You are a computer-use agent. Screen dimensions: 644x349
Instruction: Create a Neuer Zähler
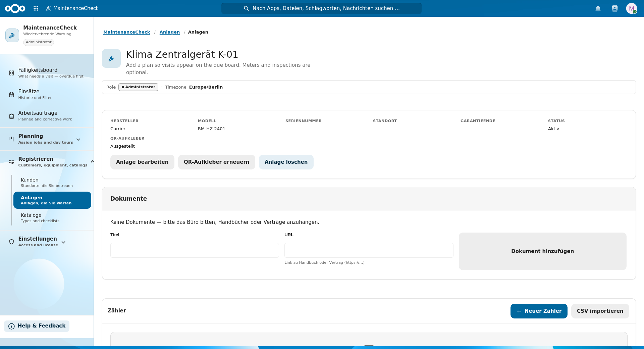[539, 311]
